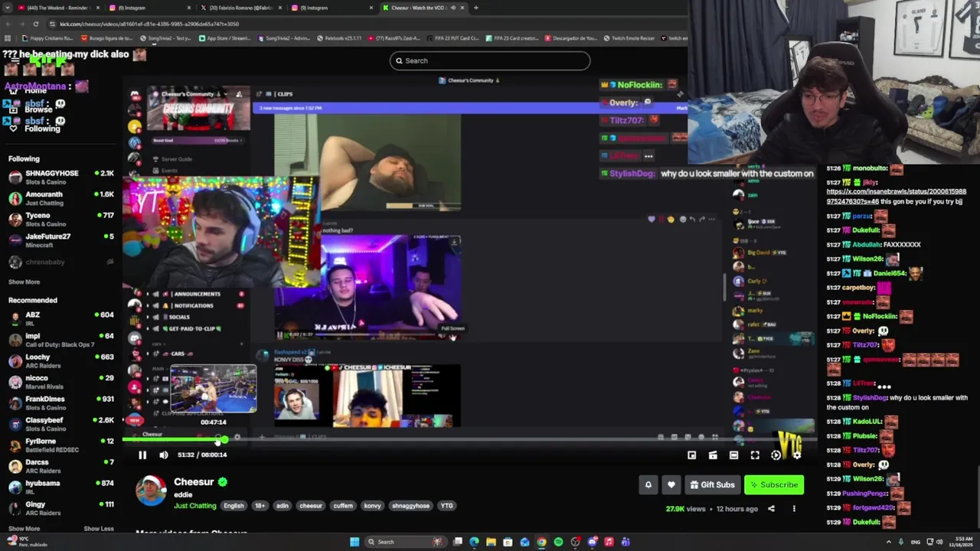Follow Cheesur with the heart button
The height and width of the screenshot is (551, 980).
pos(671,484)
